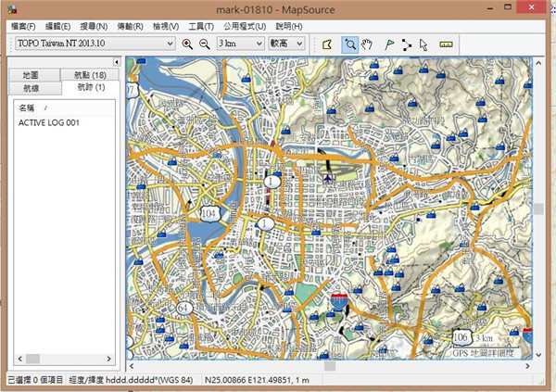Image resolution: width=556 pixels, height=392 pixels.
Task: Open the 公用程式(U) menu
Action: 245,26
